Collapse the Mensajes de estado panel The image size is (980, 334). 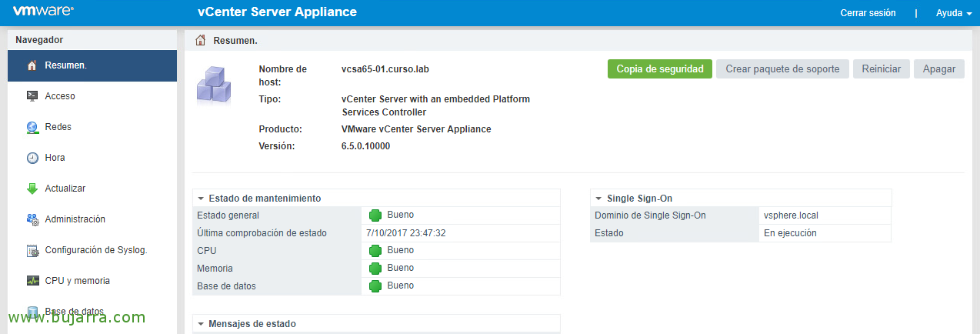(201, 324)
